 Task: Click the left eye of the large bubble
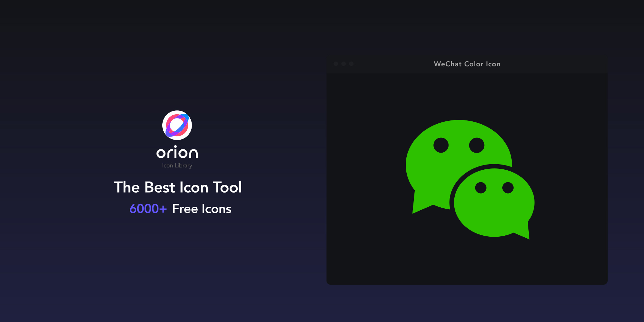(x=441, y=145)
